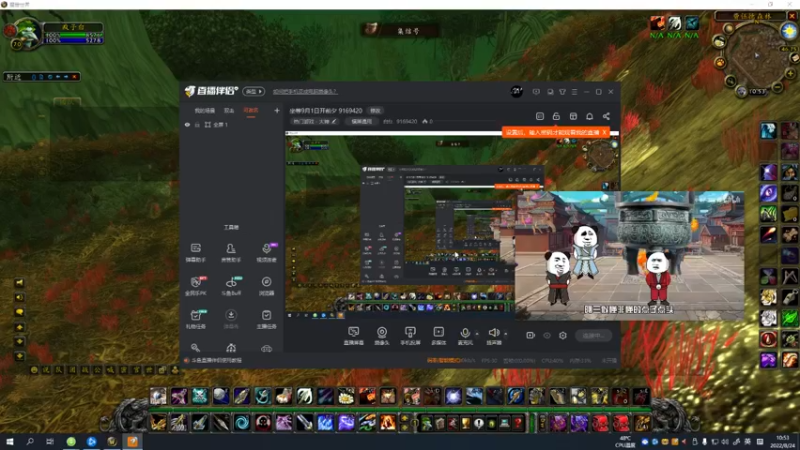Open Windows taskbar search
Screen dimensions: 800x450
point(30,441)
